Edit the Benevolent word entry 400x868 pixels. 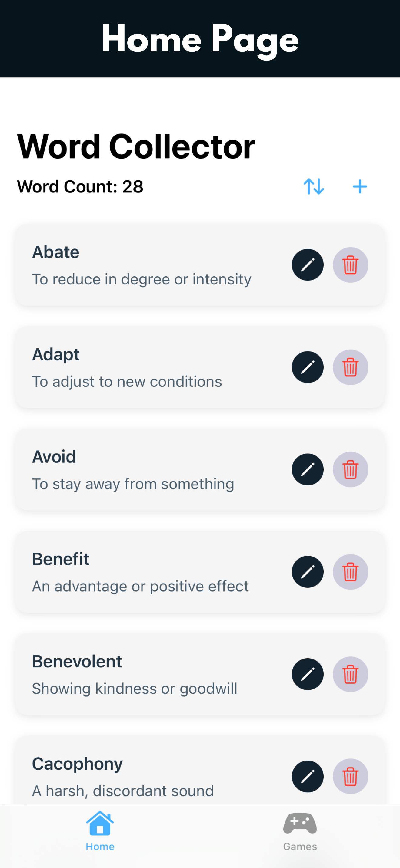pos(308,674)
